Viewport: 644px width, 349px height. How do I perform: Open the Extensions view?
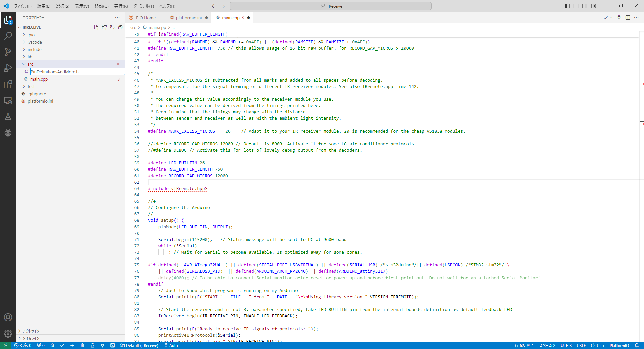pos(8,84)
